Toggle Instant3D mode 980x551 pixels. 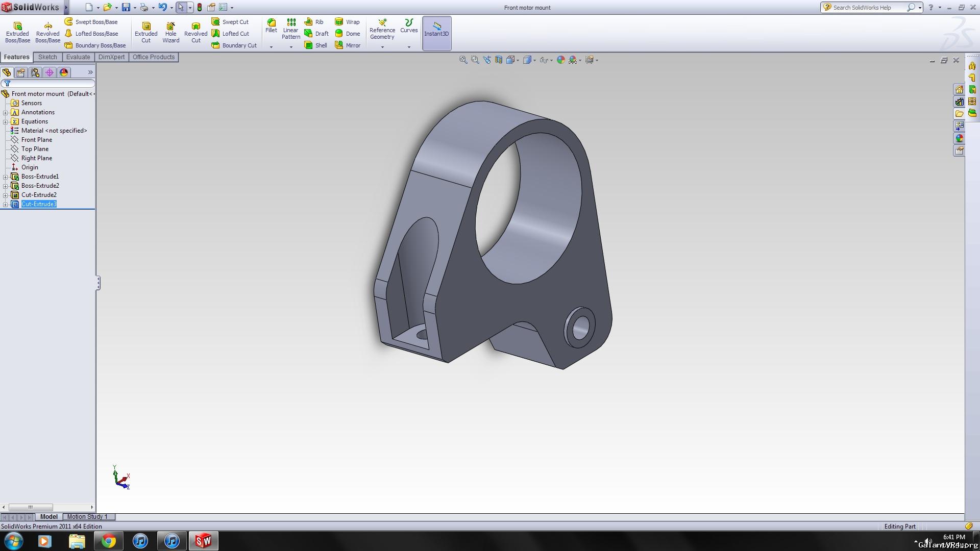pyautogui.click(x=436, y=33)
